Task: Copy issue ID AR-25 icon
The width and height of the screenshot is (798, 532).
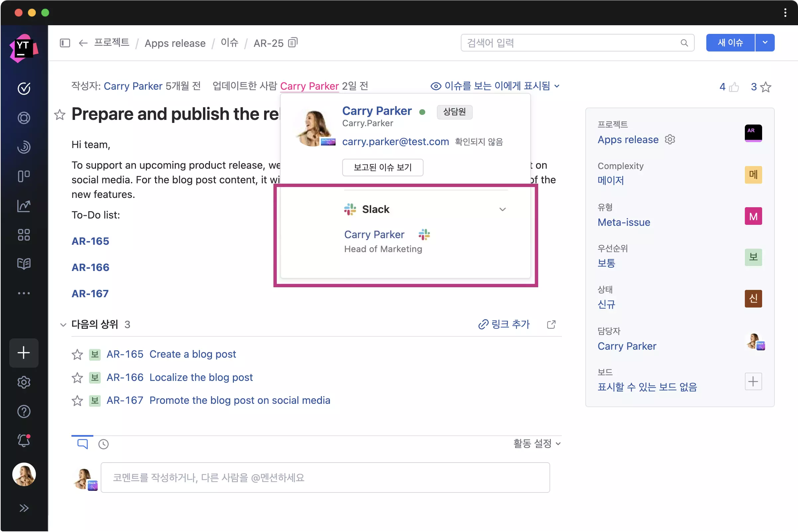Action: click(x=293, y=43)
